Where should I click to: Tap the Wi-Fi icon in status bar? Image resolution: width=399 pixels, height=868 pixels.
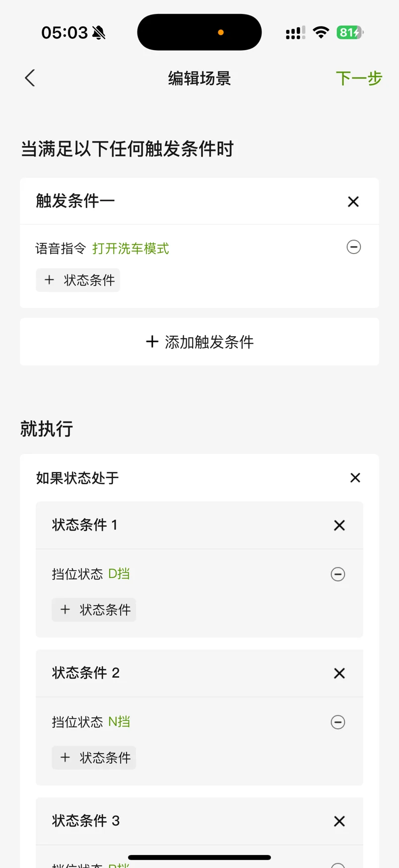coord(321,33)
